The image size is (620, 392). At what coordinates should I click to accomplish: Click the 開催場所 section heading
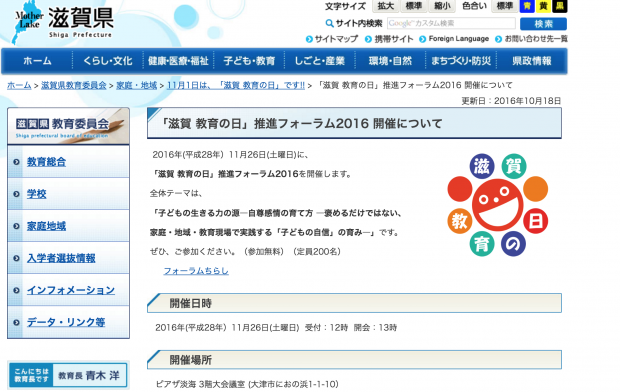point(191,360)
